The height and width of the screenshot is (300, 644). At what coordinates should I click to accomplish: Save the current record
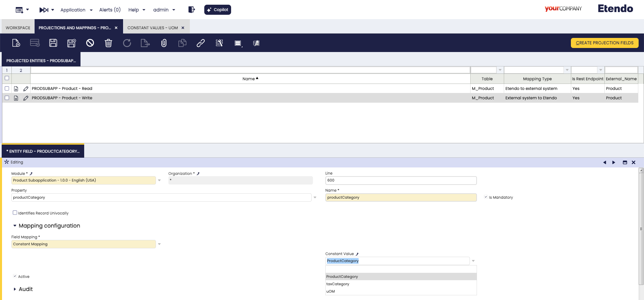click(x=53, y=43)
